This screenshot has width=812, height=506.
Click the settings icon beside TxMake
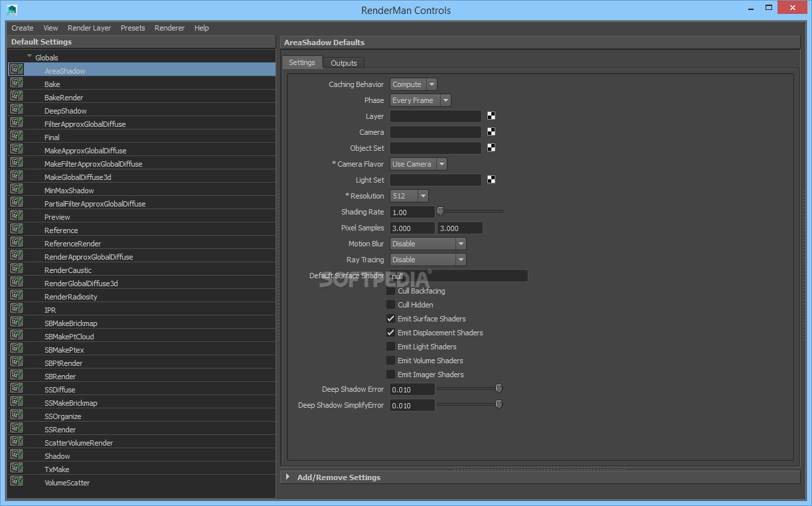[17, 467]
